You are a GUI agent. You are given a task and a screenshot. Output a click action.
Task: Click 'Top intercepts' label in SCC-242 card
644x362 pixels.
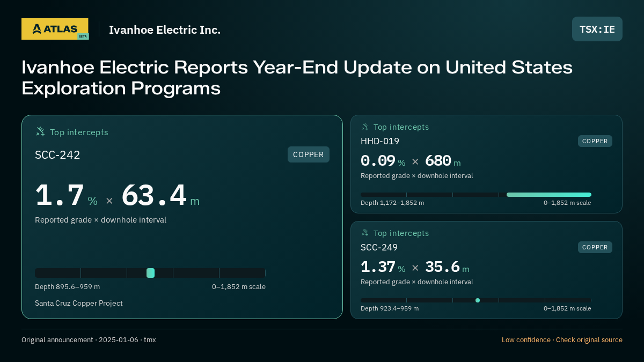79,132
